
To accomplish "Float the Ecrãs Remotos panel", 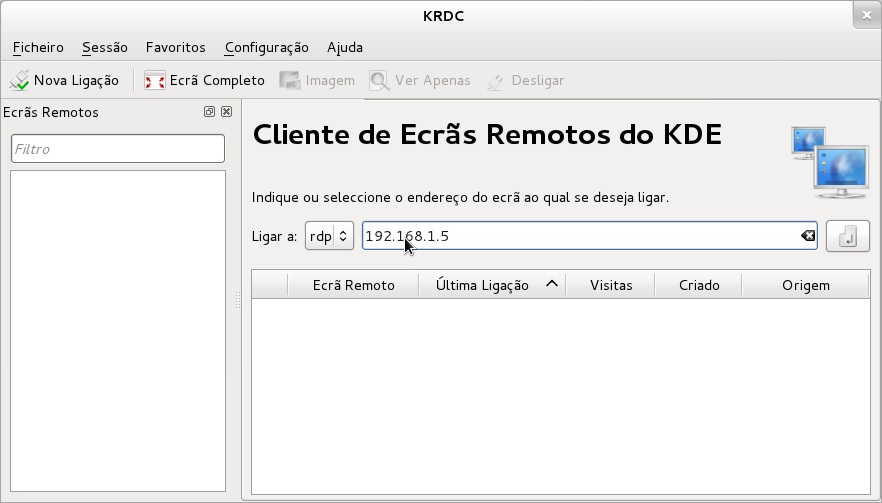I will [210, 112].
